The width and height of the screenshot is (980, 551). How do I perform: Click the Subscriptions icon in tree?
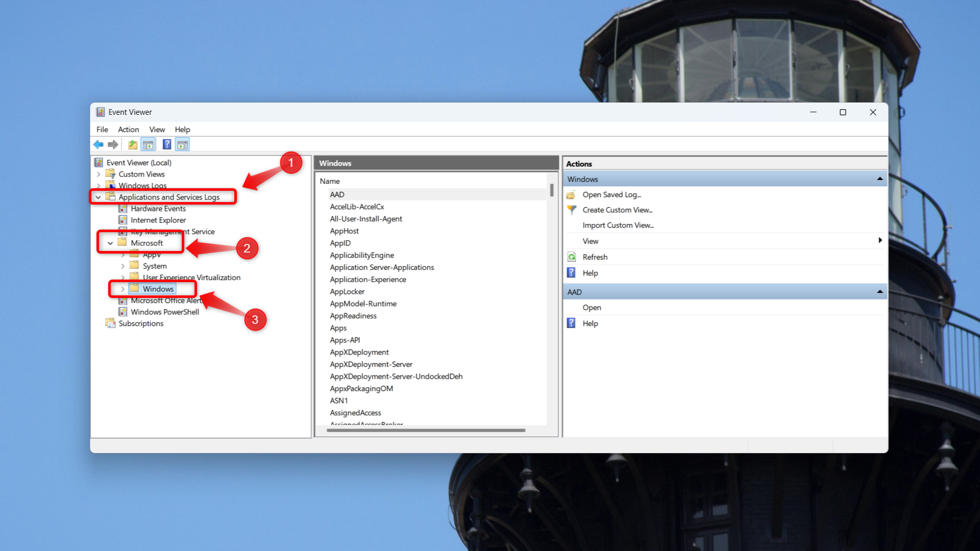pyautogui.click(x=110, y=323)
